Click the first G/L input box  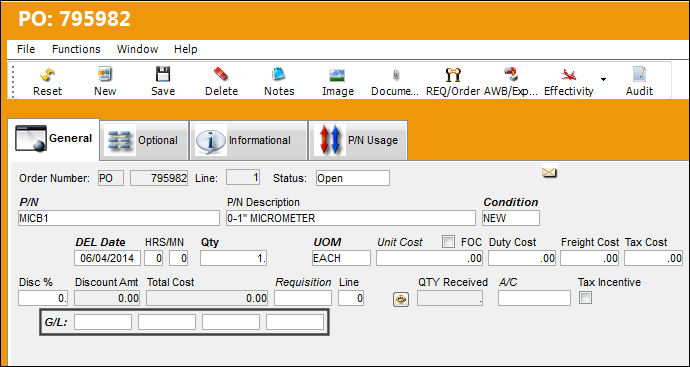pyautogui.click(x=103, y=322)
